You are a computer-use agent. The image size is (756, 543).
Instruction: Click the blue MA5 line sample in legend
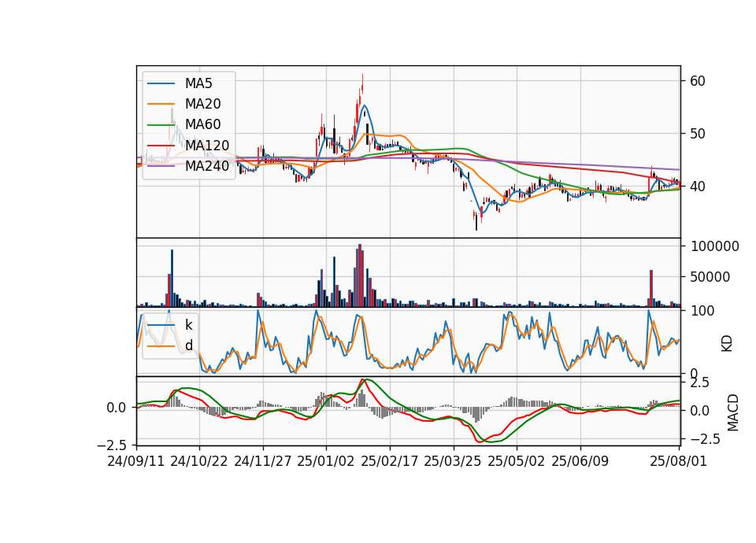(x=161, y=83)
